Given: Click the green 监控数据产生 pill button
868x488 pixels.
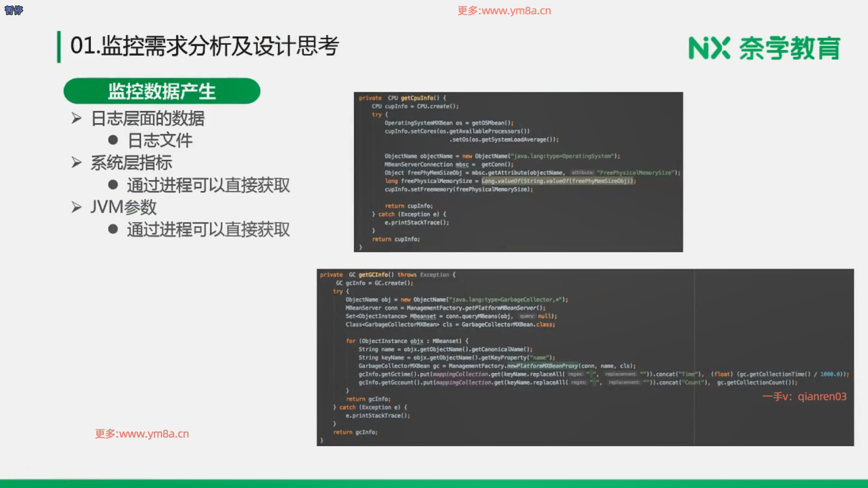Looking at the screenshot, I should (x=162, y=91).
